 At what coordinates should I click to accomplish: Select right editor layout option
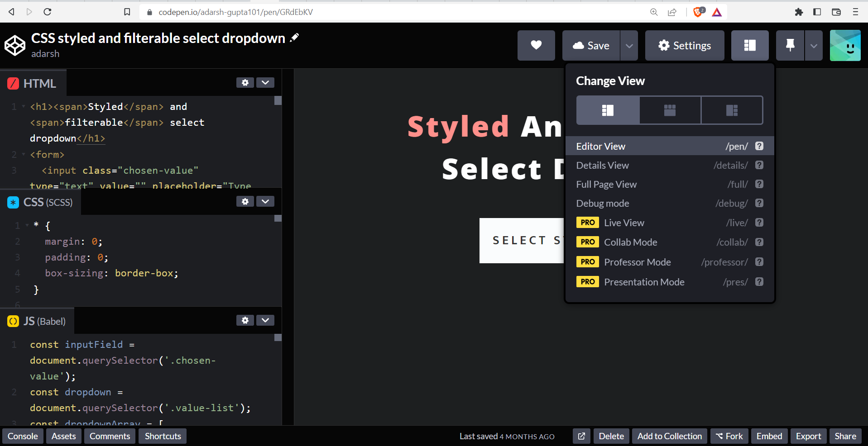pyautogui.click(x=732, y=110)
